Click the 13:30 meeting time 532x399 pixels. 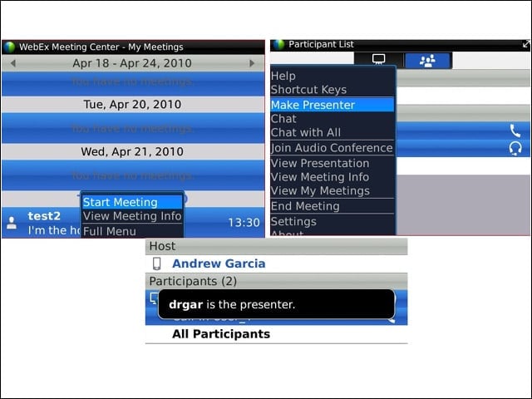tap(244, 223)
